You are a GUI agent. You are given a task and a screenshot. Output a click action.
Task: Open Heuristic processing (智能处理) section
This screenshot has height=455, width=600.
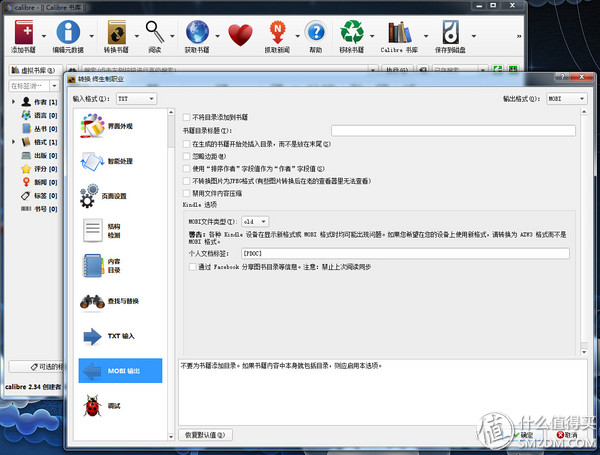point(120,161)
